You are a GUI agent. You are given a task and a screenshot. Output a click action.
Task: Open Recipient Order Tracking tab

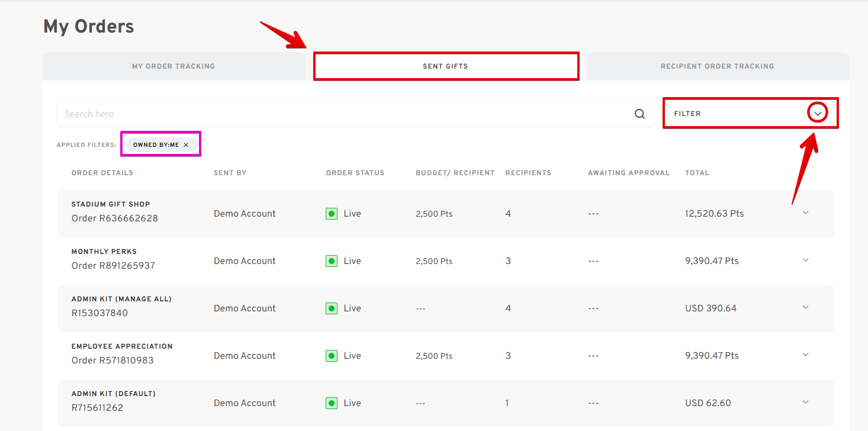(x=717, y=66)
